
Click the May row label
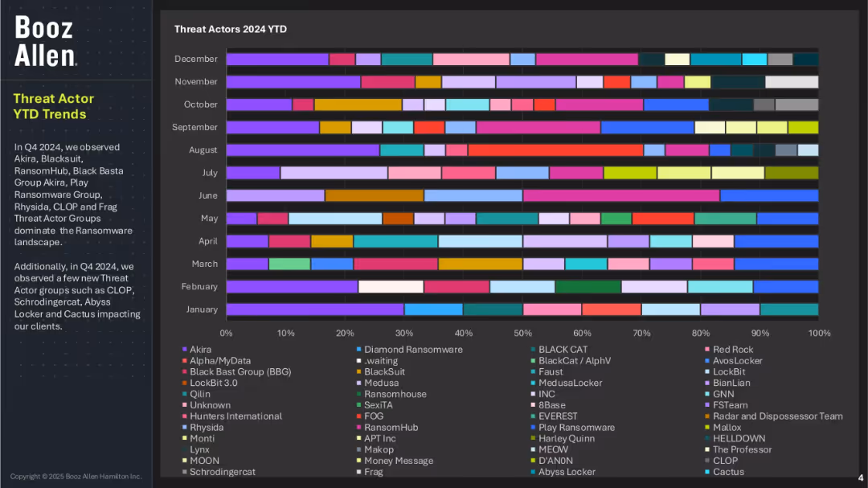tap(209, 218)
